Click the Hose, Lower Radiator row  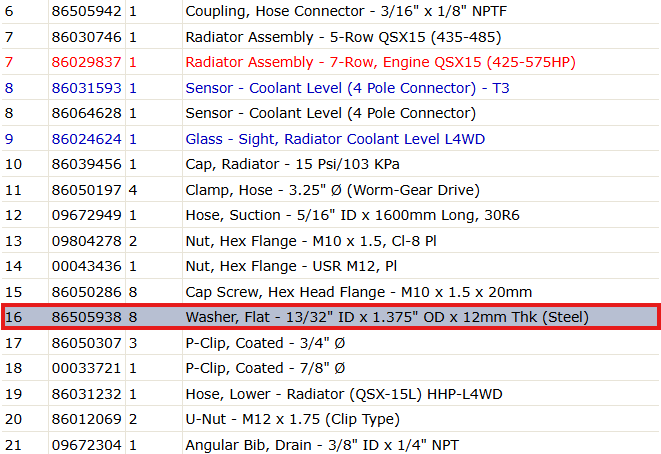(x=330, y=394)
